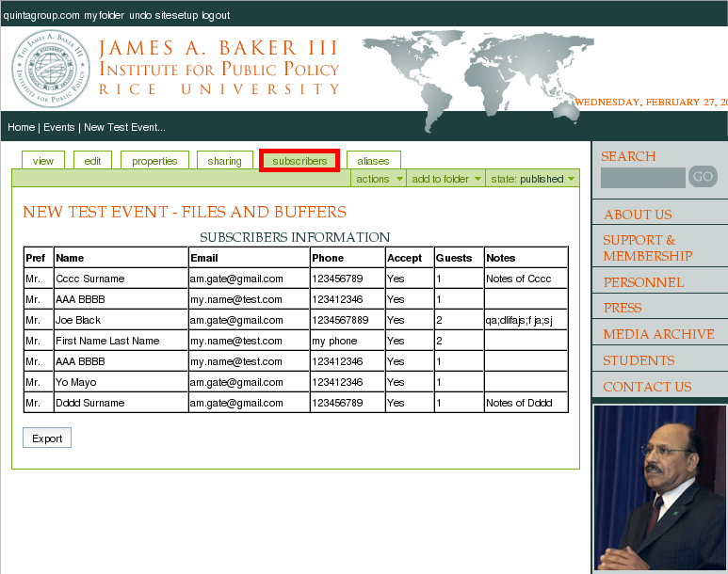
Task: Navigate to Home breadcrumb
Action: click(22, 127)
